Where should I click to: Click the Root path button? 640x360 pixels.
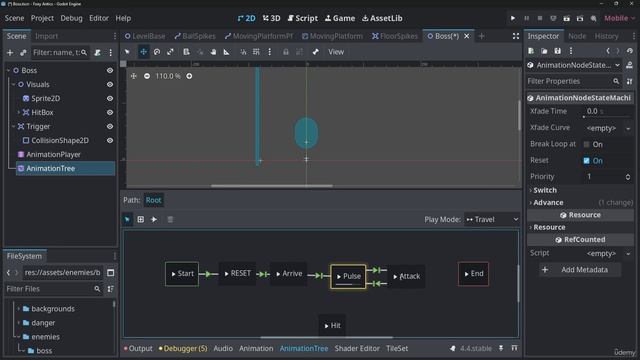coord(153,200)
